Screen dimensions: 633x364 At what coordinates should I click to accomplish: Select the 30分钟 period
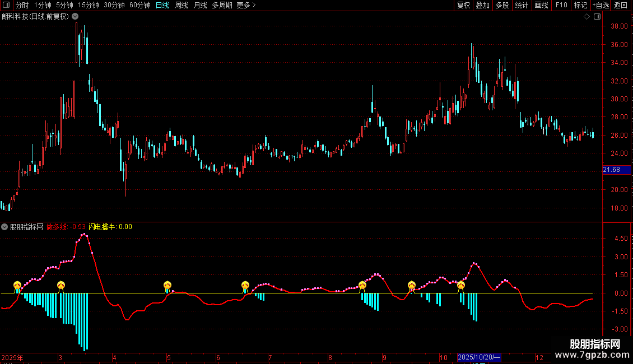pyautogui.click(x=114, y=5)
